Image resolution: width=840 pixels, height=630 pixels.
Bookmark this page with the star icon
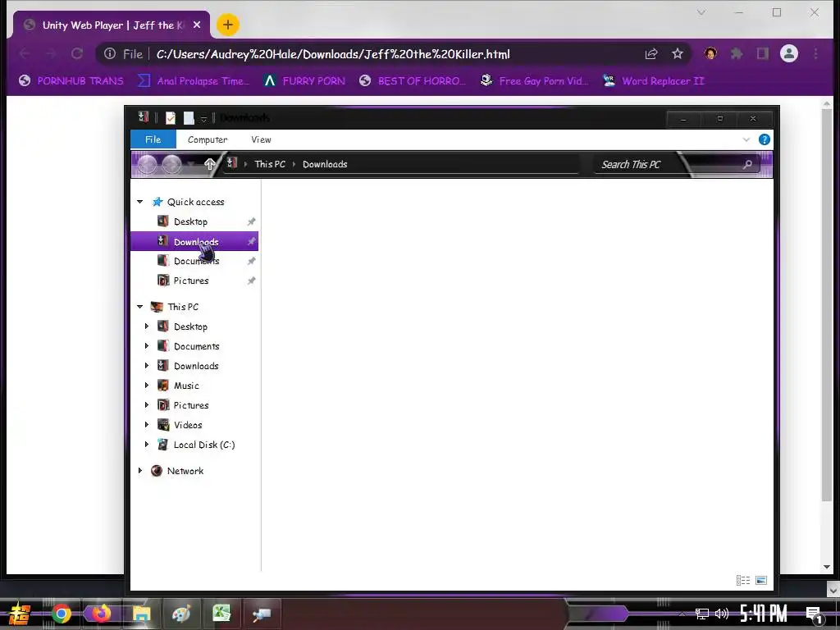(678, 53)
